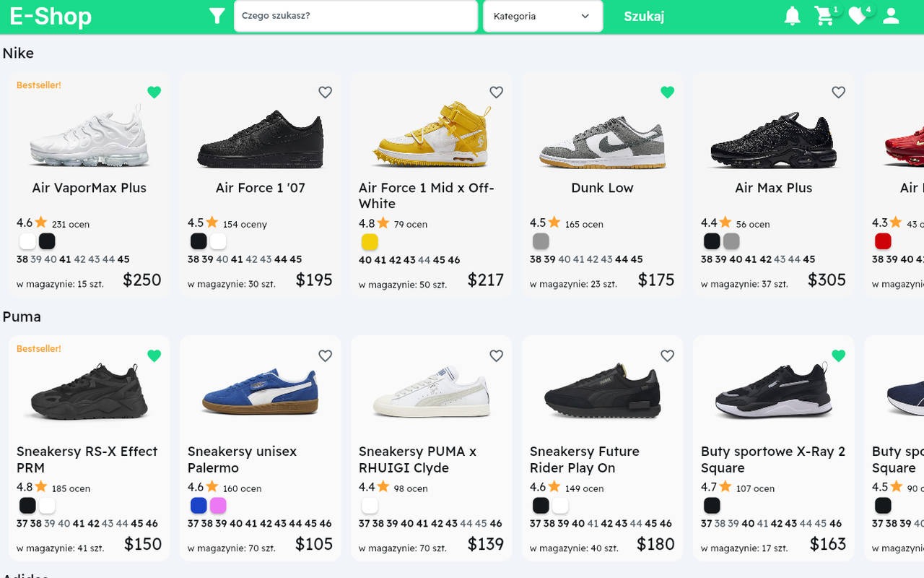Image resolution: width=924 pixels, height=578 pixels.
Task: Open the notifications bell
Action: point(792,15)
